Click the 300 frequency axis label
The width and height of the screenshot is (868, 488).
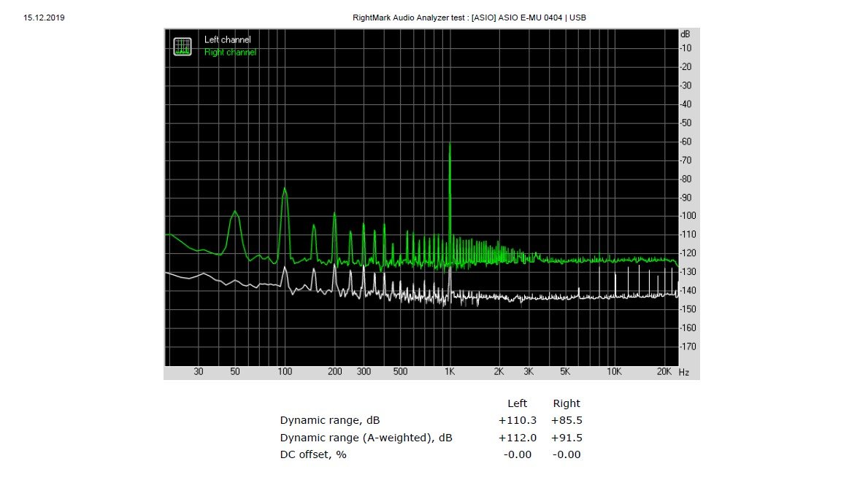364,372
